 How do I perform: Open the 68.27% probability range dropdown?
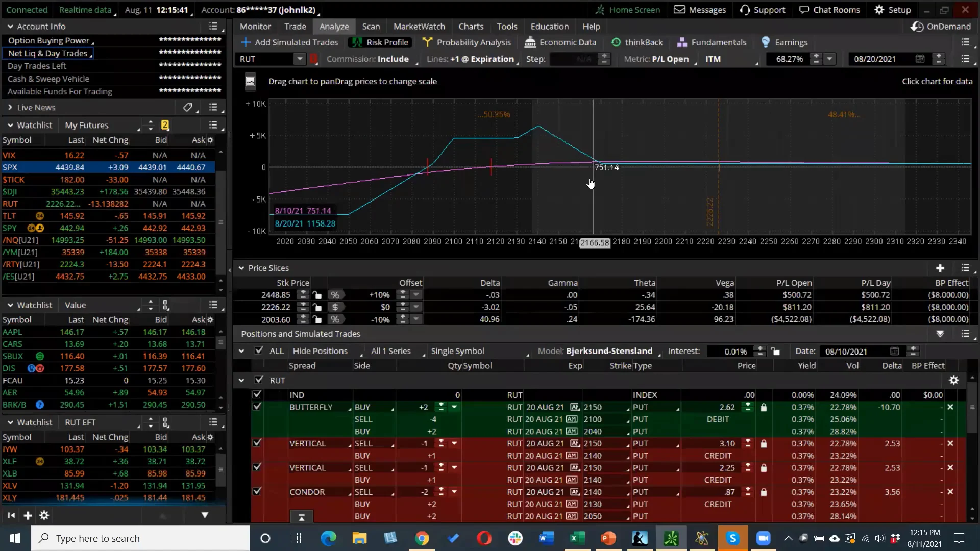tap(829, 59)
